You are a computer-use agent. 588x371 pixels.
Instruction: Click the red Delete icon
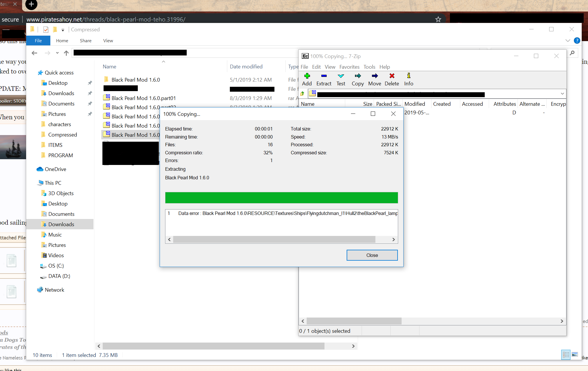(392, 76)
